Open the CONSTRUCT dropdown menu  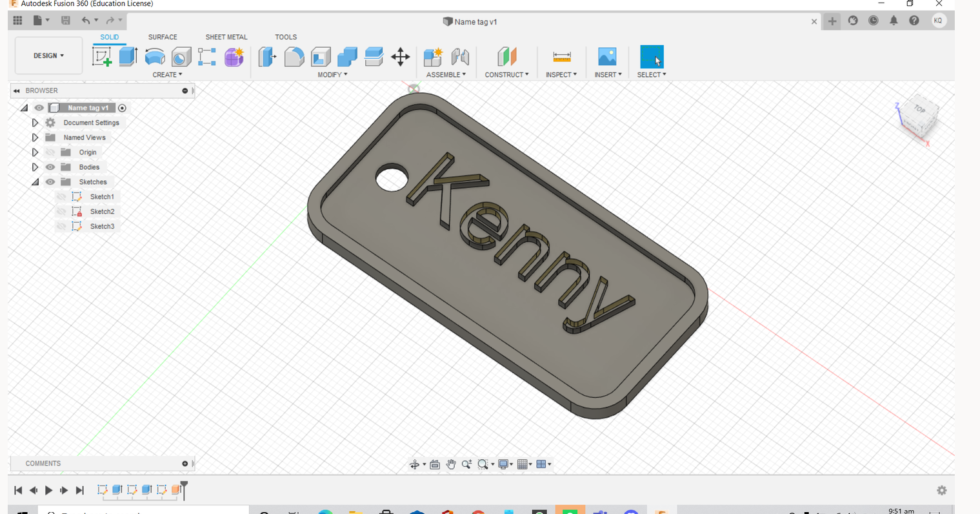click(x=506, y=75)
